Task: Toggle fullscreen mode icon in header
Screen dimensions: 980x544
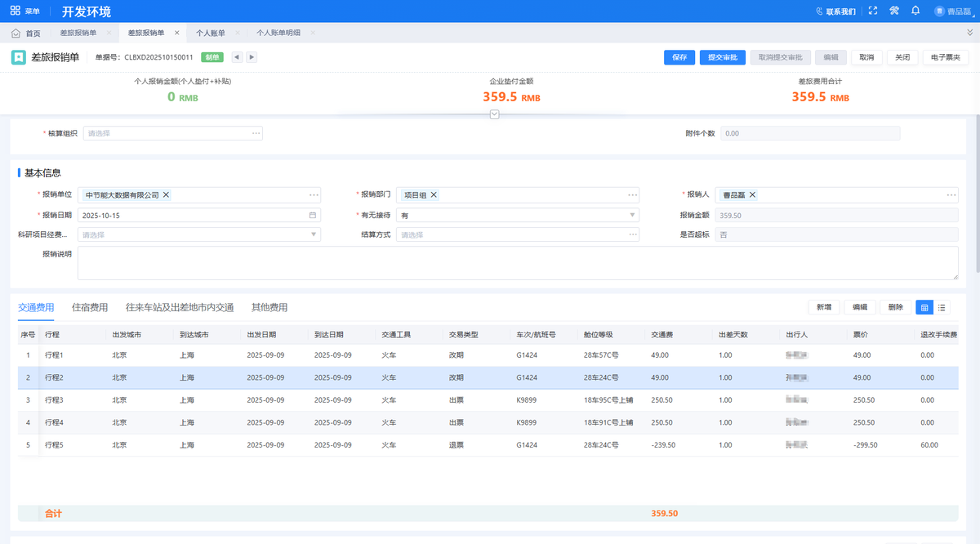Action: pyautogui.click(x=873, y=11)
